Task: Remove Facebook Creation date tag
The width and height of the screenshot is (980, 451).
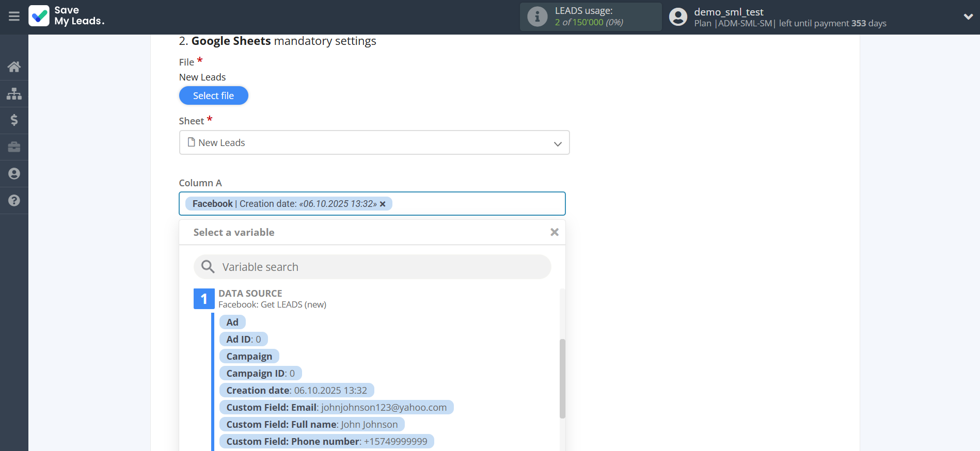Action: pos(383,204)
